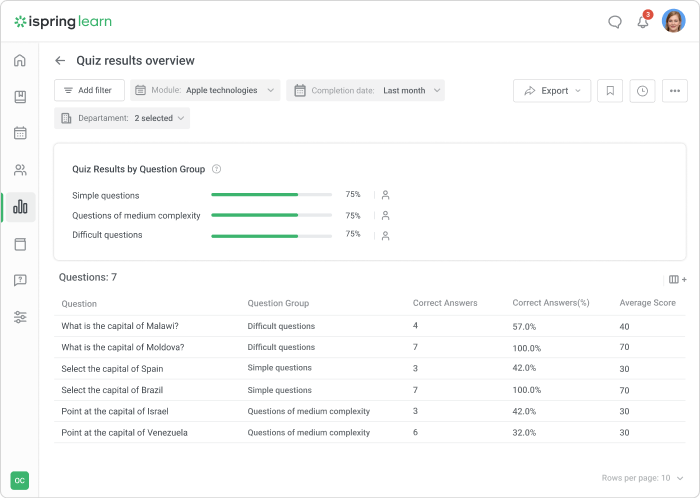The width and height of the screenshot is (700, 498).
Task: Open the Home sidebar icon
Action: tap(20, 60)
